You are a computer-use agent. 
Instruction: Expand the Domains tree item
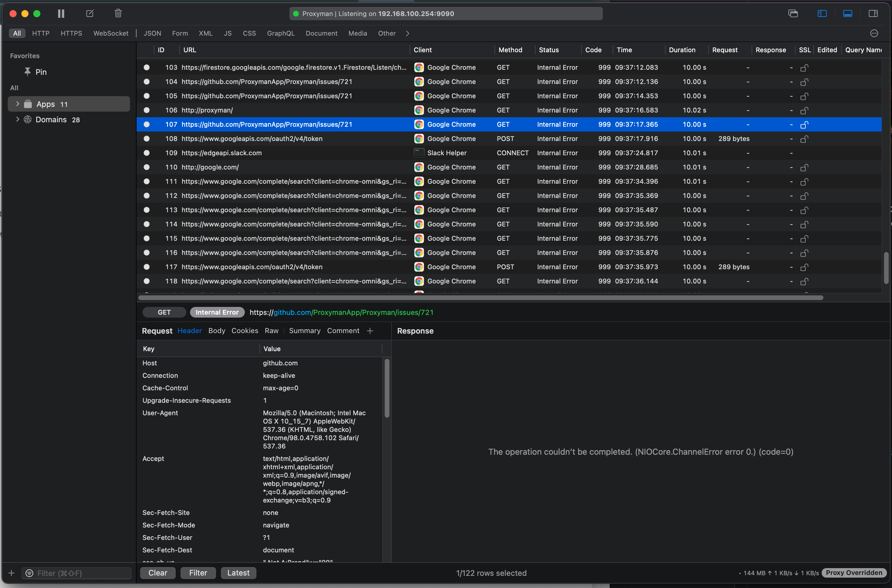pyautogui.click(x=17, y=119)
